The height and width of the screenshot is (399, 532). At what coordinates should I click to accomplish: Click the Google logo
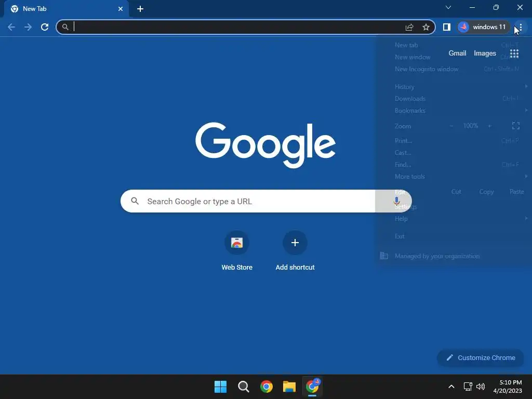coord(265,145)
